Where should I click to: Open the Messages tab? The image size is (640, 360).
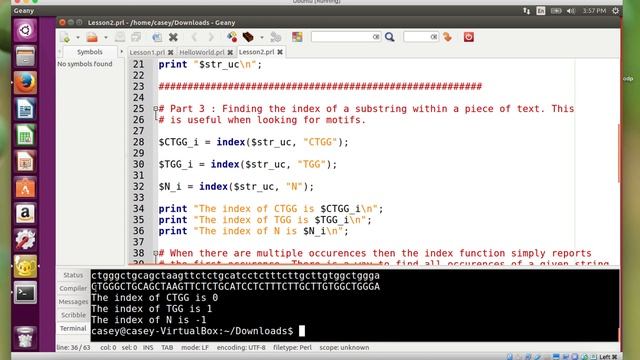click(73, 302)
